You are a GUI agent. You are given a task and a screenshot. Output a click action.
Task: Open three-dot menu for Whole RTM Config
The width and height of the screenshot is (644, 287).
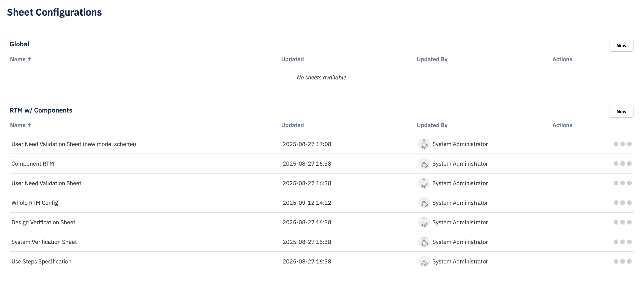(x=622, y=203)
